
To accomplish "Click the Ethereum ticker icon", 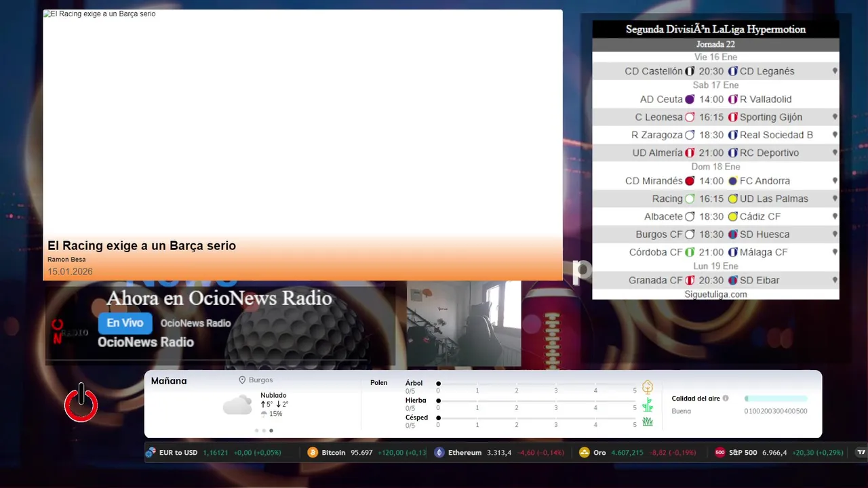I will 439,453.
